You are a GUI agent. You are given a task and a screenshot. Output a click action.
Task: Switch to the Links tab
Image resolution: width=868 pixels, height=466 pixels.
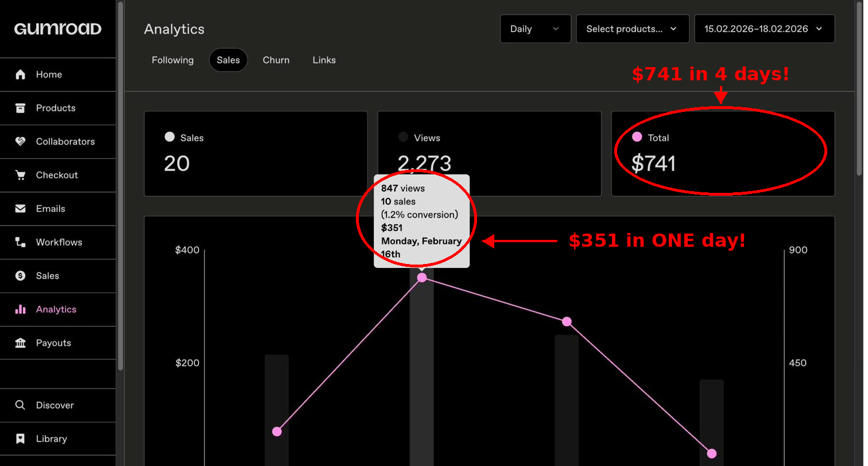[x=324, y=60]
